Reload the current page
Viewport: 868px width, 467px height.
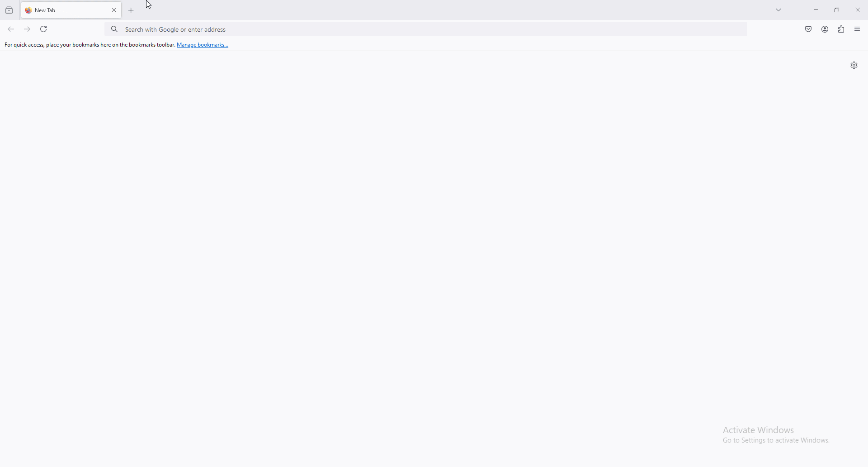(x=43, y=29)
